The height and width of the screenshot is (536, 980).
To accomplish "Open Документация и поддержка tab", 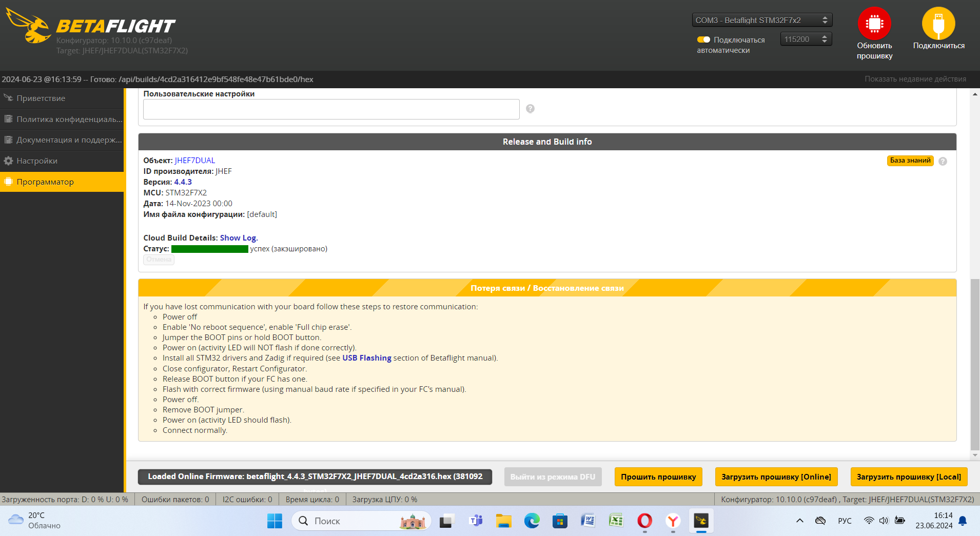I will click(x=62, y=140).
